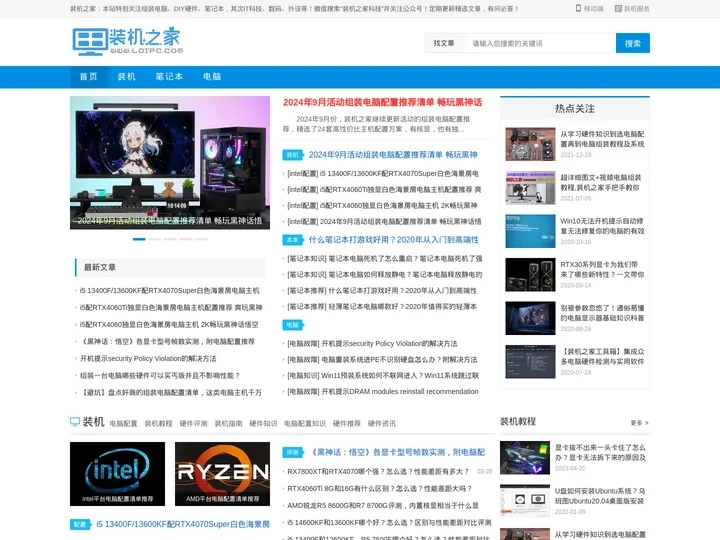This screenshot has height=540, width=720.
Task: Open link 什么笔记本打游戏好用？2020年从入门到高端性
Action: click(394, 240)
